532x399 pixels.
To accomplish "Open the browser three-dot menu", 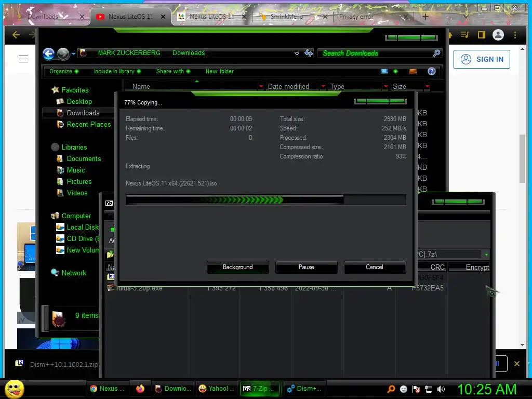I will 515,35.
